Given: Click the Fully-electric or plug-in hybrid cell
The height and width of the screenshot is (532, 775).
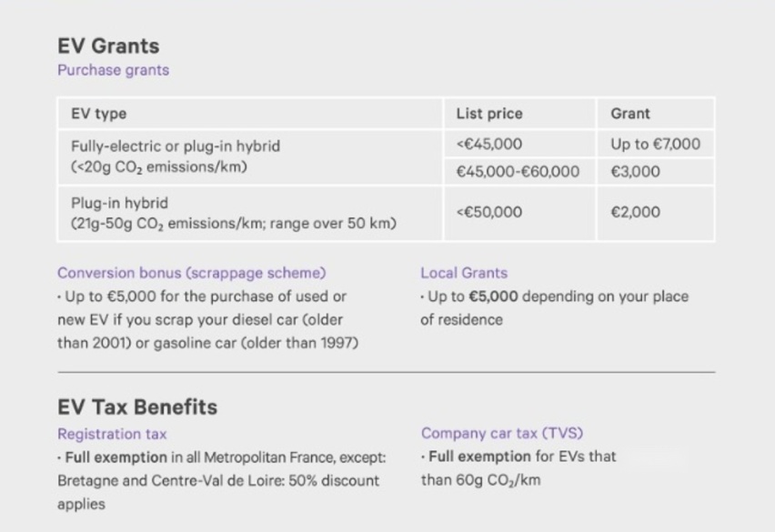Looking at the screenshot, I should 250,157.
